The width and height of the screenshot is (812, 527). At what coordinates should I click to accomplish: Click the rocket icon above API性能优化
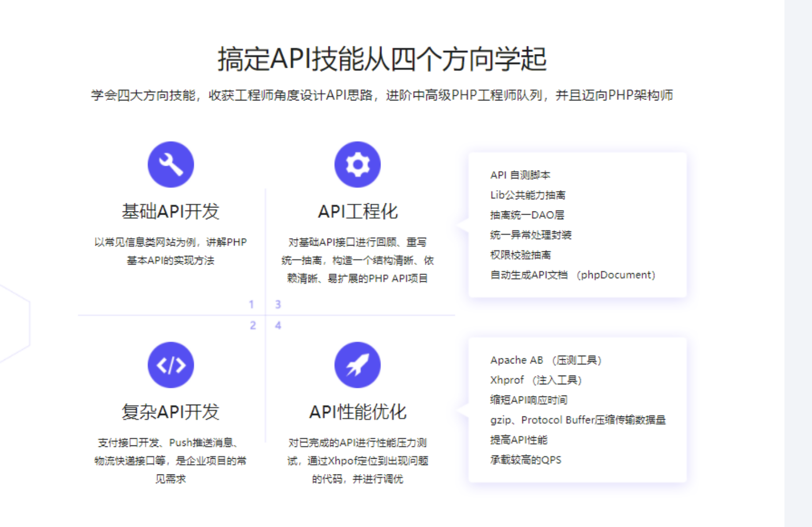(x=358, y=365)
